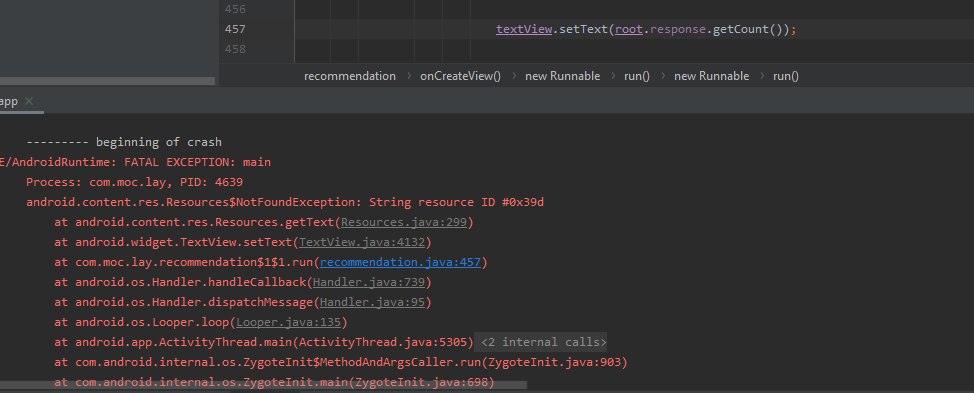The image size is (974, 393).
Task: Select the app run tab
Action: [x=9, y=101]
